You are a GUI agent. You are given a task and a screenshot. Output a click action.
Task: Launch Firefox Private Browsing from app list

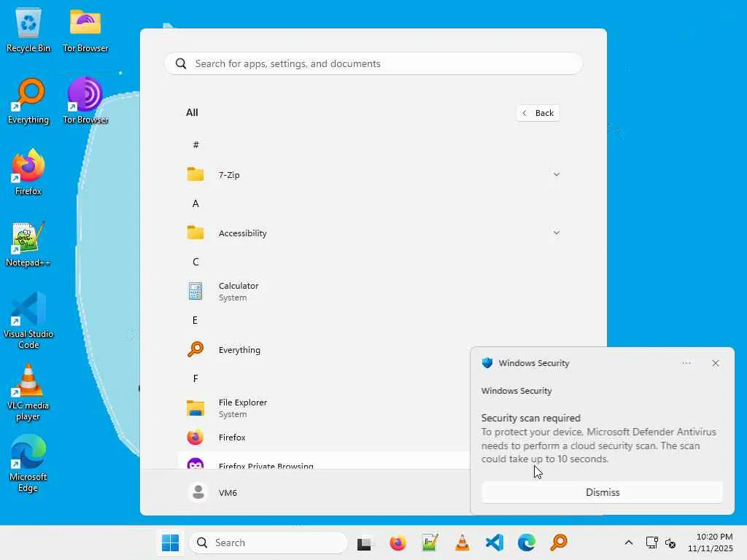[x=324, y=461]
